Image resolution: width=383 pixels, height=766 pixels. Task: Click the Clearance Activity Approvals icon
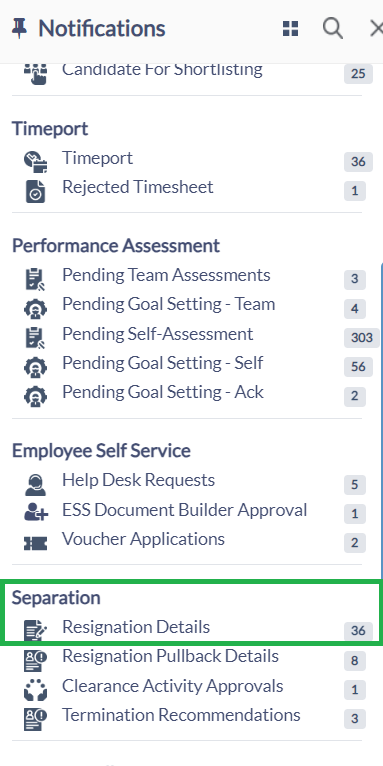click(x=36, y=690)
